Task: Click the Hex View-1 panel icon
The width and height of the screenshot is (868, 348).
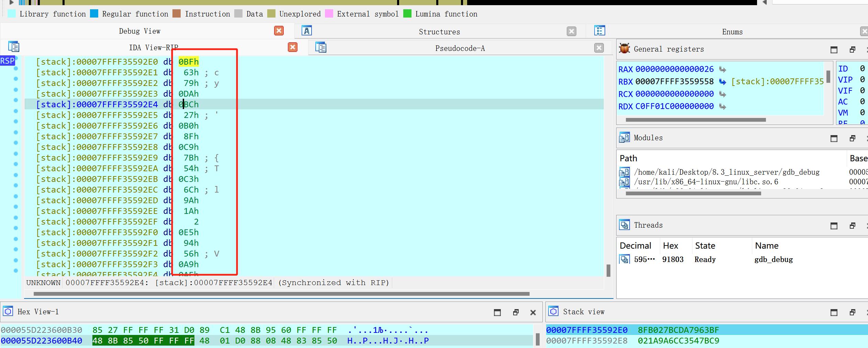Action: tap(8, 311)
